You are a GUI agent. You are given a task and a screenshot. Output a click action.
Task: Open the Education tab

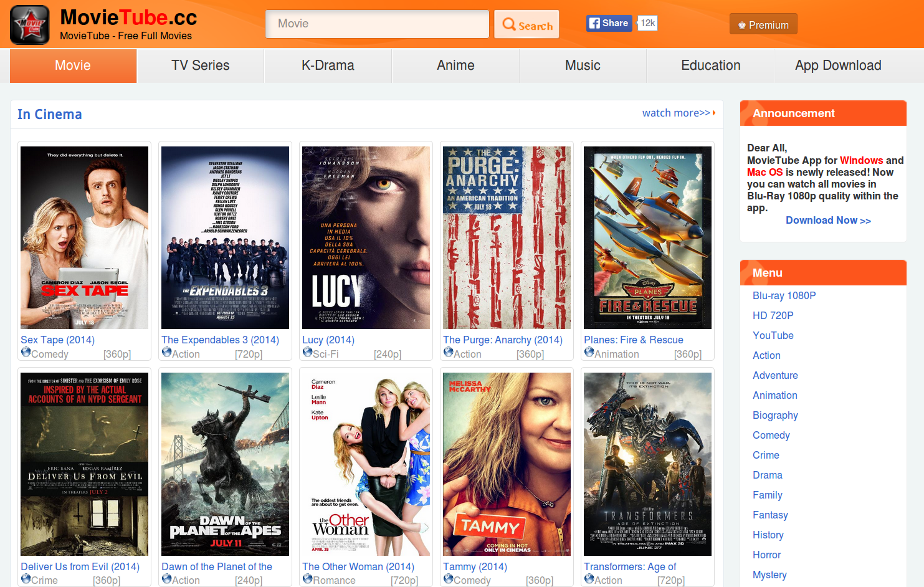[x=711, y=65]
